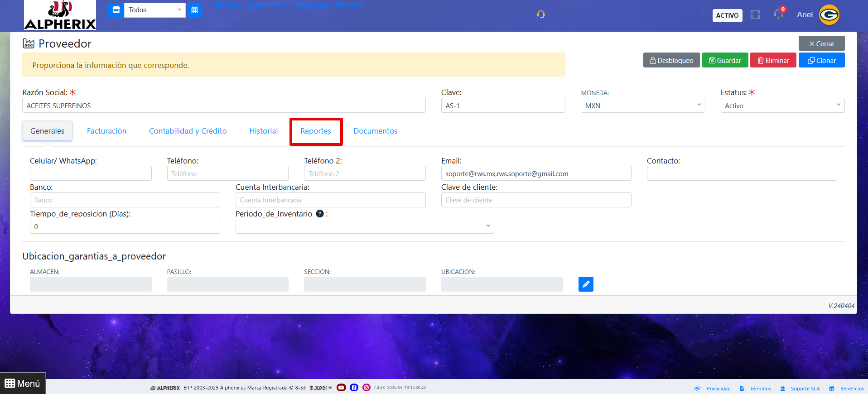Click the green Guardar button

(725, 60)
